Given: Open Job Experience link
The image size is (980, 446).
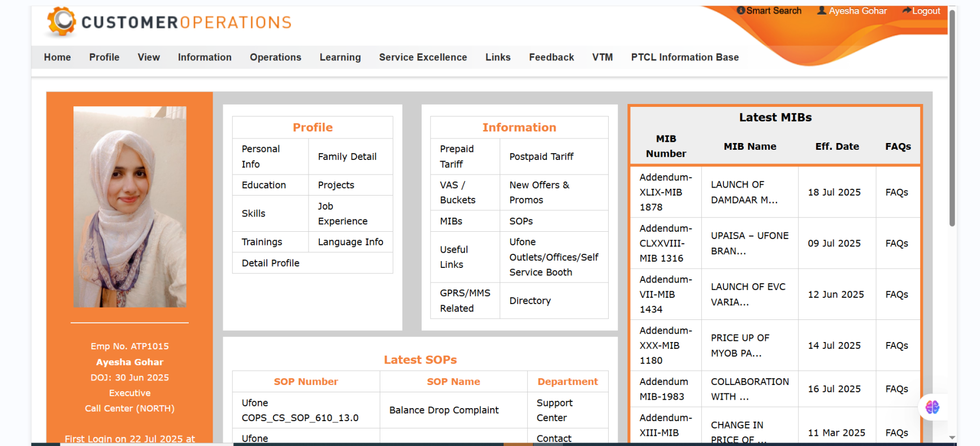Looking at the screenshot, I should (x=342, y=214).
